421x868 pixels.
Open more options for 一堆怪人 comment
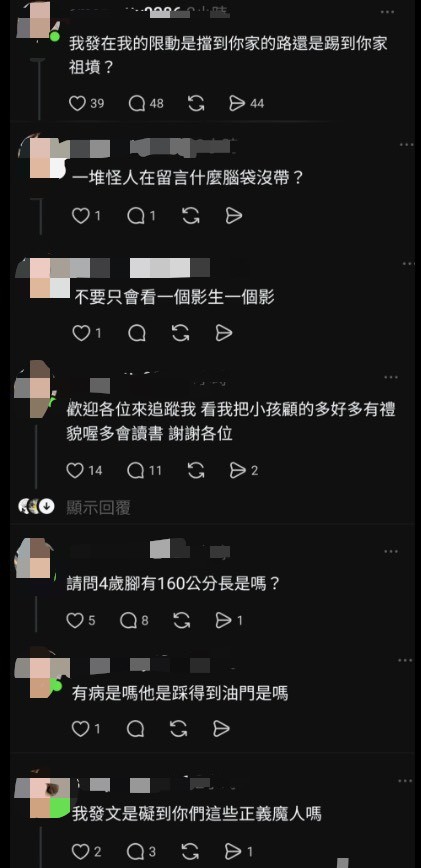(x=407, y=145)
